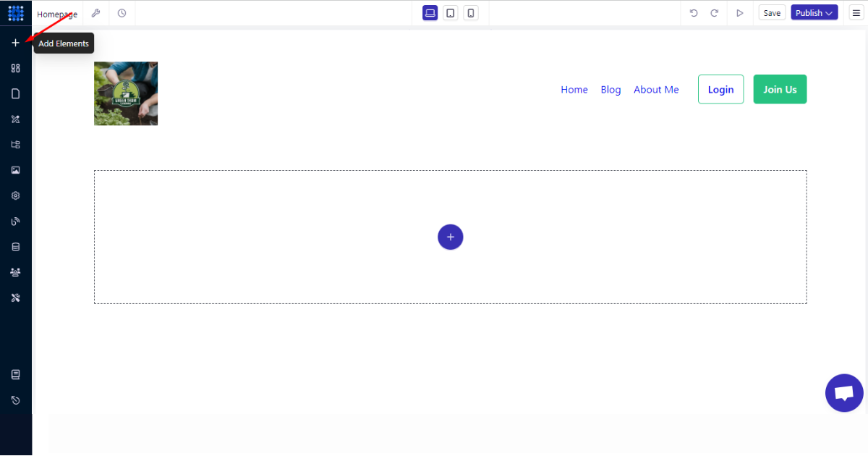
Task: Switch to desktop preview mode
Action: coord(430,13)
